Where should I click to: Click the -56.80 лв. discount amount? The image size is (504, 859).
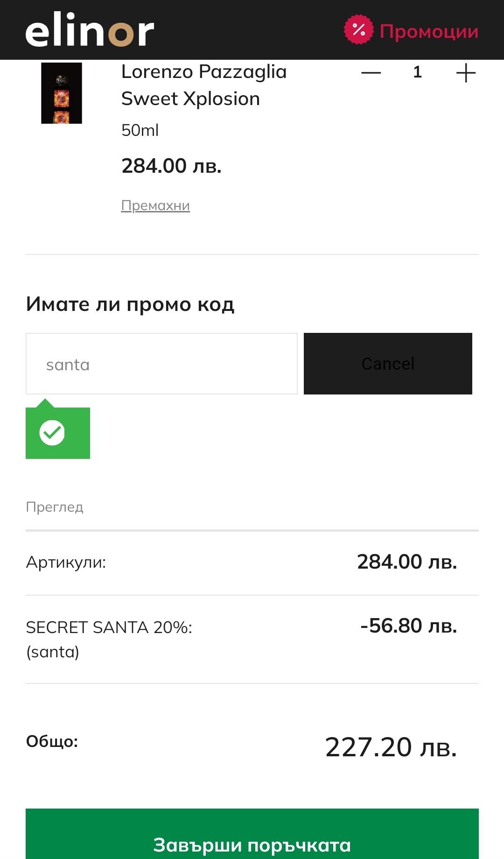coord(408,626)
